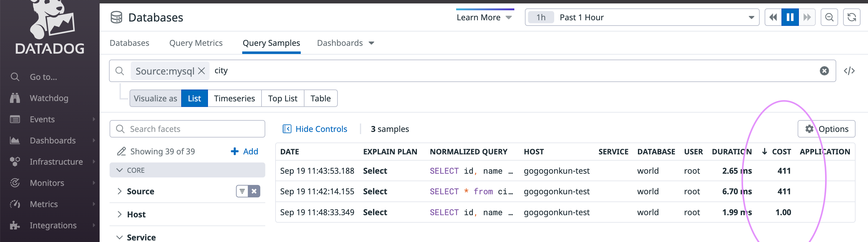The width and height of the screenshot is (868, 242).
Task: Select the Query Samples tab
Action: [271, 43]
